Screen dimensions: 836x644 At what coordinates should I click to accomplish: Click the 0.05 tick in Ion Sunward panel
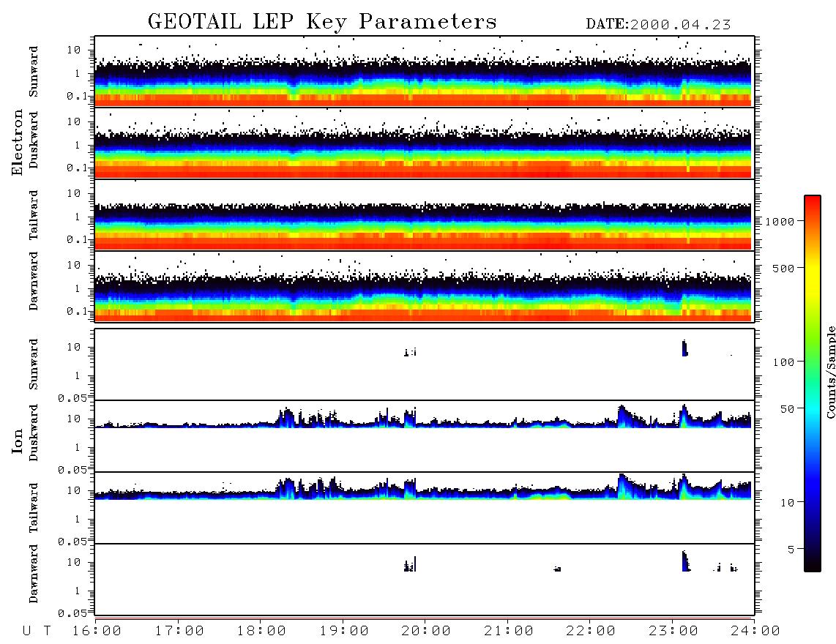click(72, 397)
